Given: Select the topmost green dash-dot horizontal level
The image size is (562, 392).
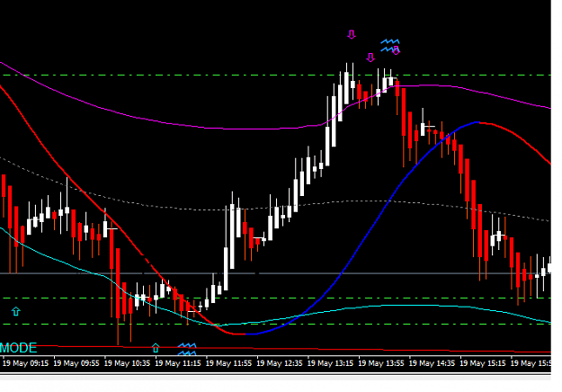Looking at the screenshot, I should point(275,76).
